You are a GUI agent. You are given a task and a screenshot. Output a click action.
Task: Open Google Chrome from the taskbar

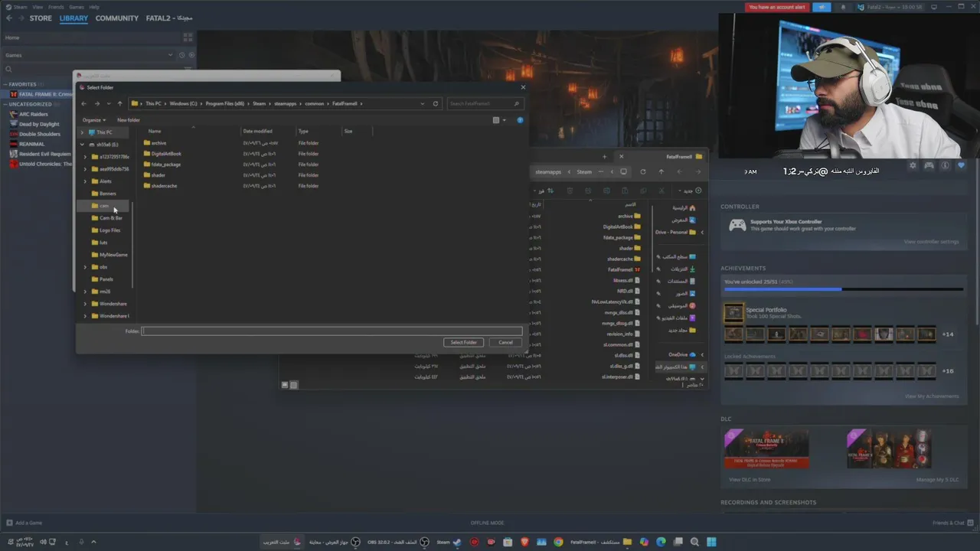[558, 542]
